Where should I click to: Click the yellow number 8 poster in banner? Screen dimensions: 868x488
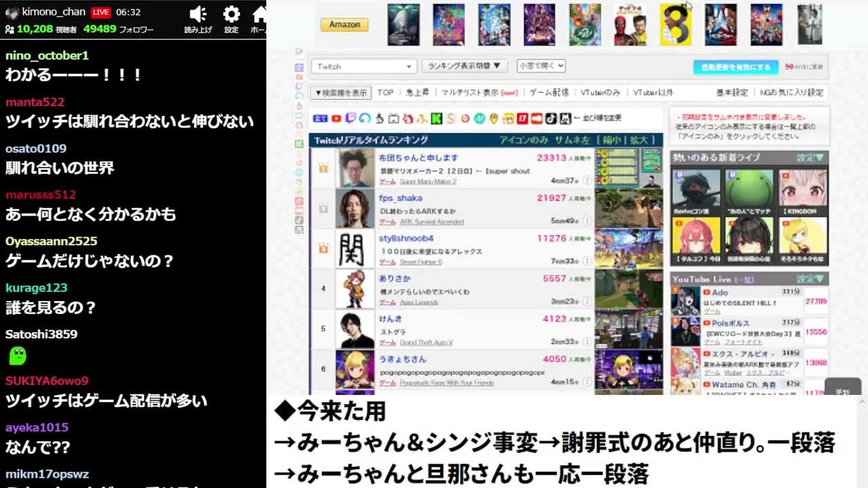click(x=675, y=25)
